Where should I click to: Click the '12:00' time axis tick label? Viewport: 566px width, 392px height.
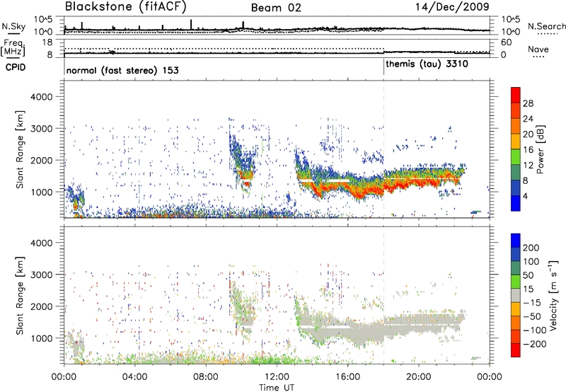(x=277, y=377)
